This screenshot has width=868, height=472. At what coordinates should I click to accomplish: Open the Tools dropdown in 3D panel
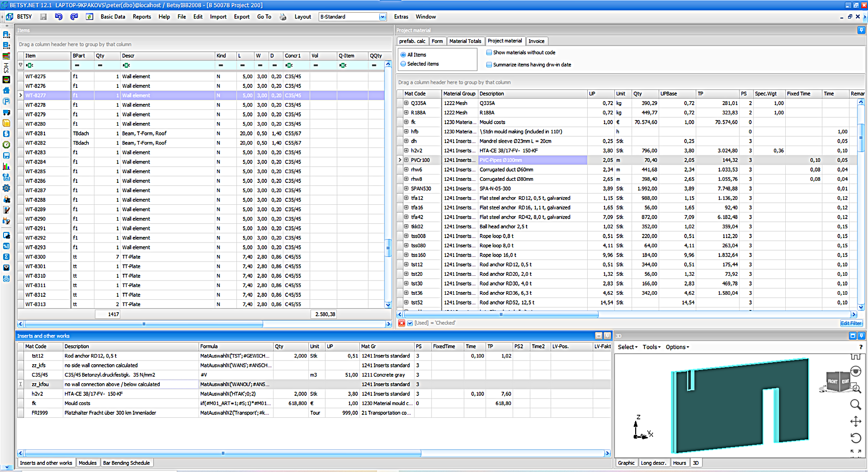pos(652,347)
